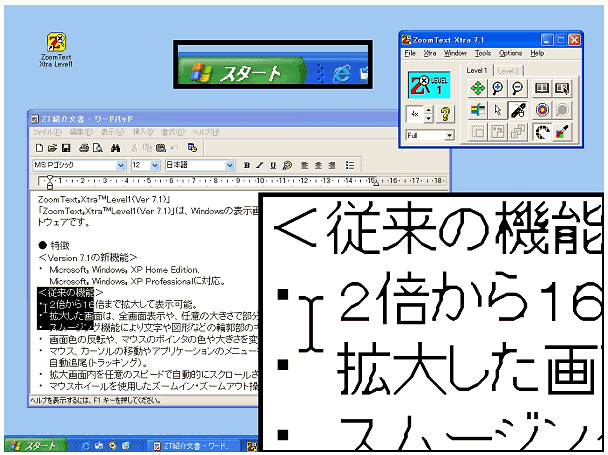The width and height of the screenshot is (608, 455).
Task: Toggle bullet list style in WordPad
Action: [349, 166]
